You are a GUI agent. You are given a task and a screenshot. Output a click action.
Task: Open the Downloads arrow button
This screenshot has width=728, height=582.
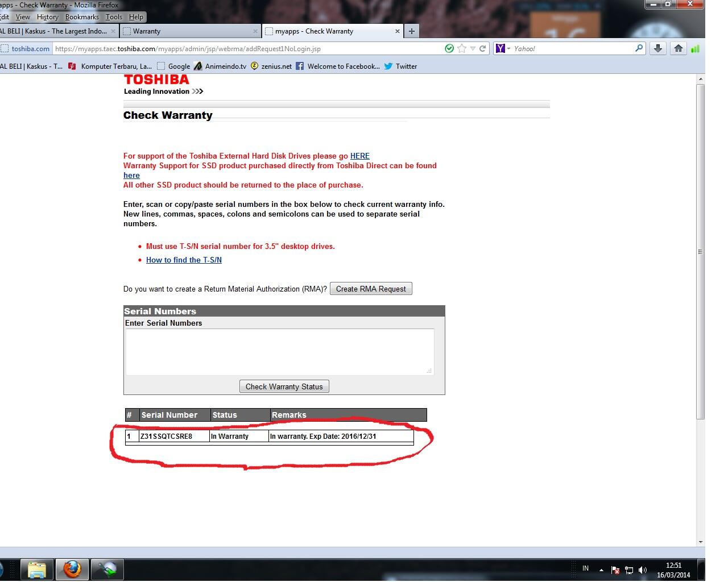coord(658,49)
